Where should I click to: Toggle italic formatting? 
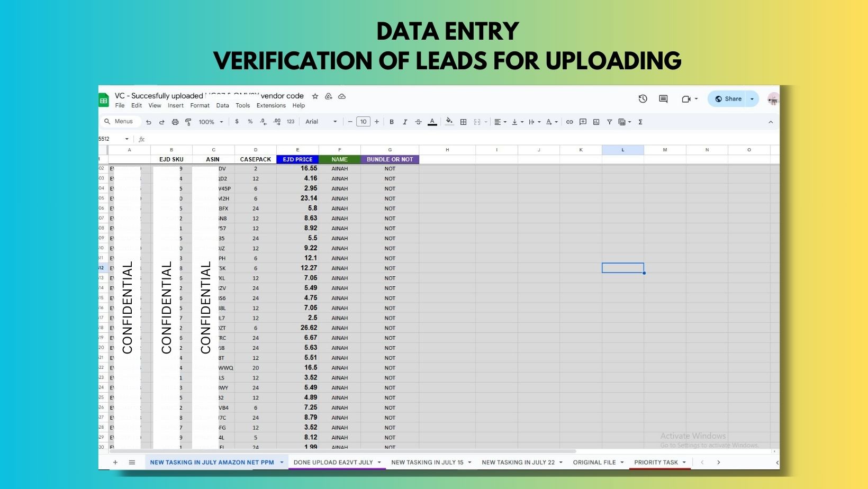tap(405, 122)
